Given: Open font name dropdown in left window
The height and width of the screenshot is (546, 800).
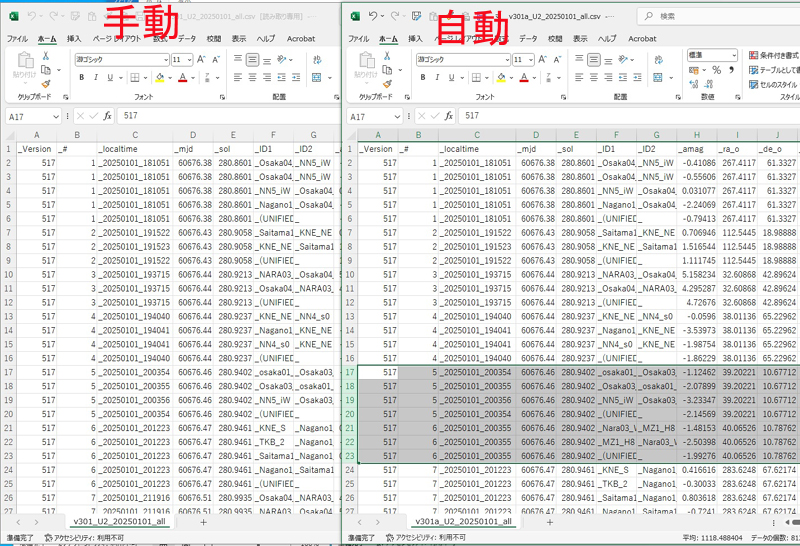Looking at the screenshot, I should pyautogui.click(x=165, y=59).
